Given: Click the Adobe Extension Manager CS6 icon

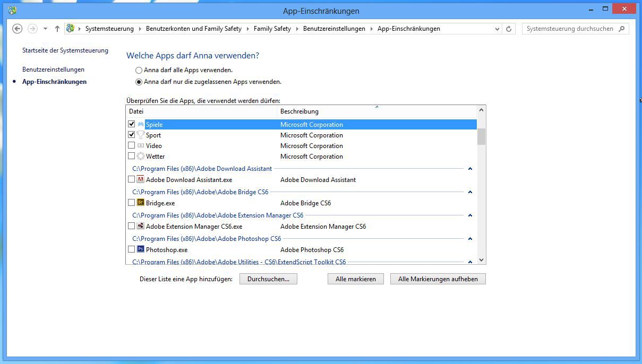Looking at the screenshot, I should (x=141, y=226).
